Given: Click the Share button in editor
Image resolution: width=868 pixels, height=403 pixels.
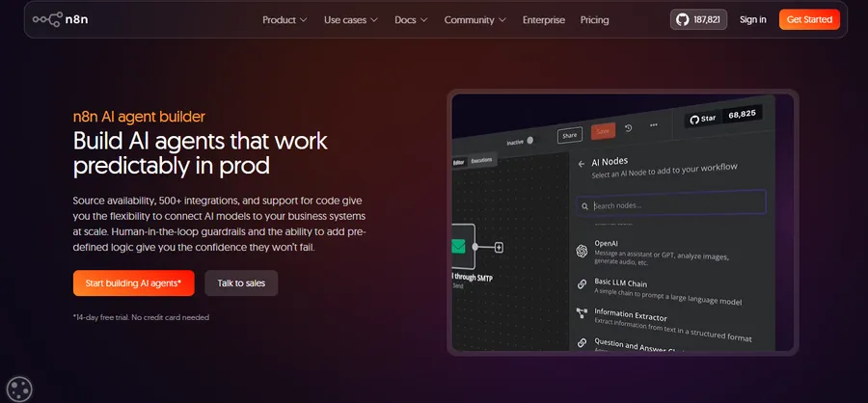Looking at the screenshot, I should [x=570, y=135].
